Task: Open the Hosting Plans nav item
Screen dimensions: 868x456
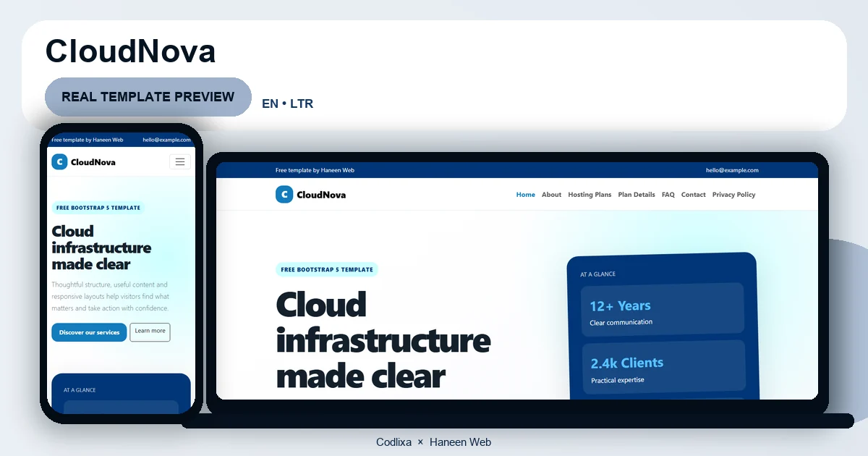Action: [590, 195]
